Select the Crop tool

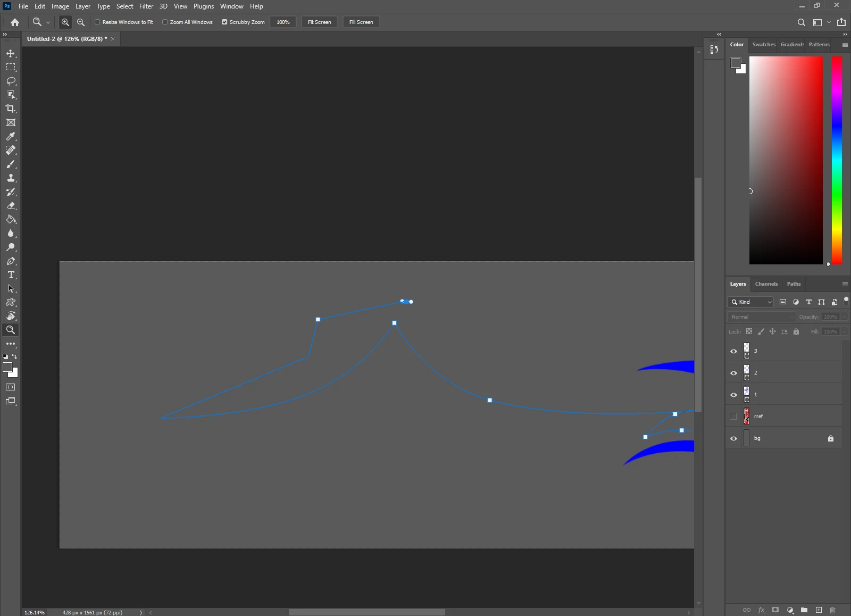tap(11, 109)
